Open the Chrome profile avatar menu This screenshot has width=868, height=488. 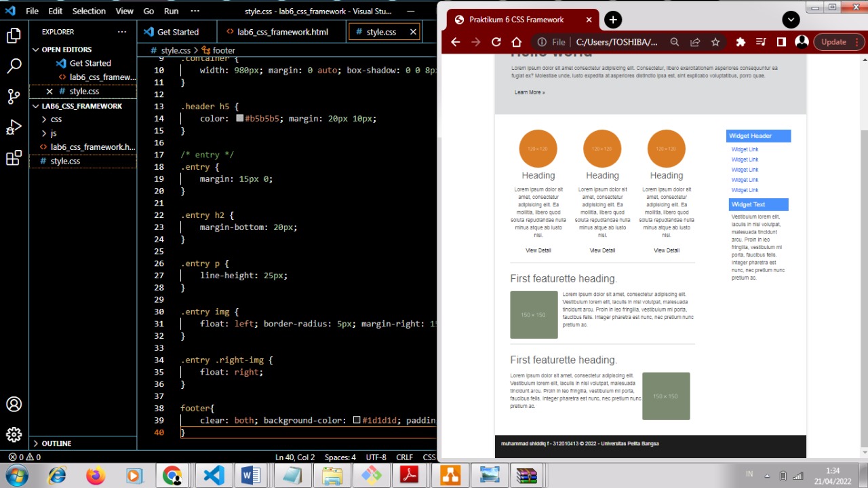[x=802, y=42]
